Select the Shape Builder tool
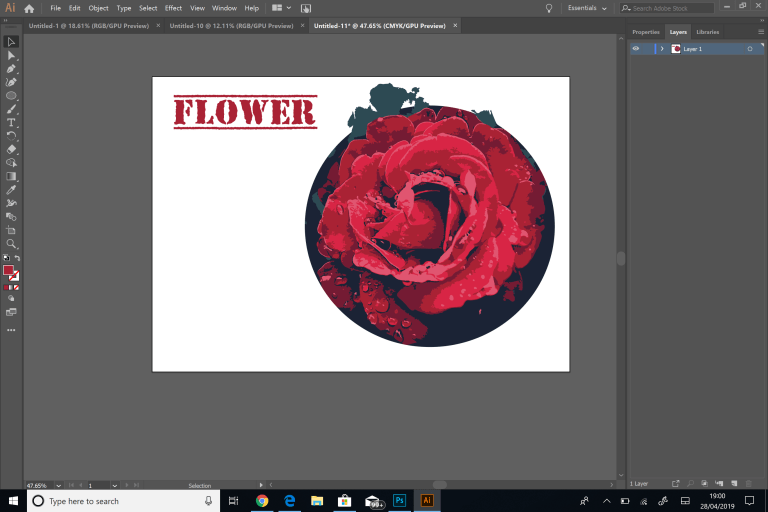Image resolution: width=768 pixels, height=512 pixels. 11,163
